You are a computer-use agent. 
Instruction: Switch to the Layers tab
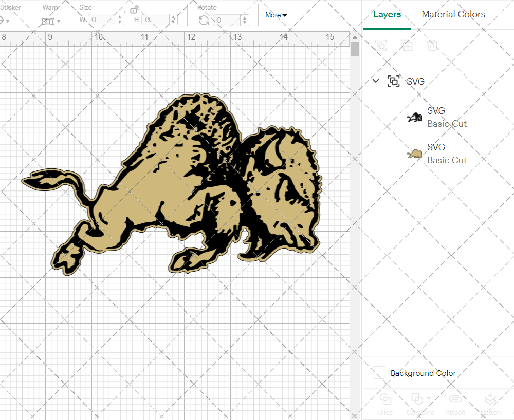click(387, 14)
